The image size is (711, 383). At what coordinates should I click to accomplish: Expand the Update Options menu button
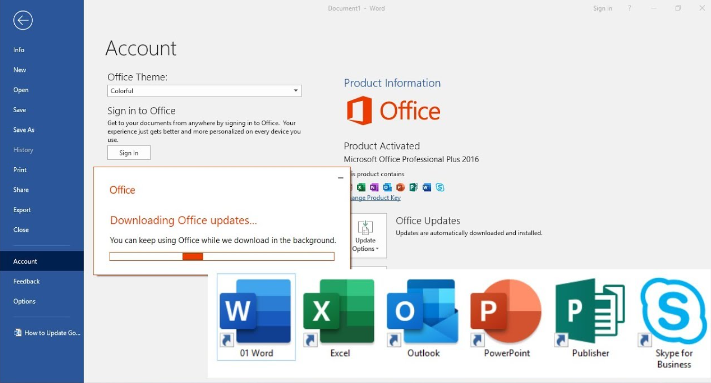pyautogui.click(x=365, y=236)
